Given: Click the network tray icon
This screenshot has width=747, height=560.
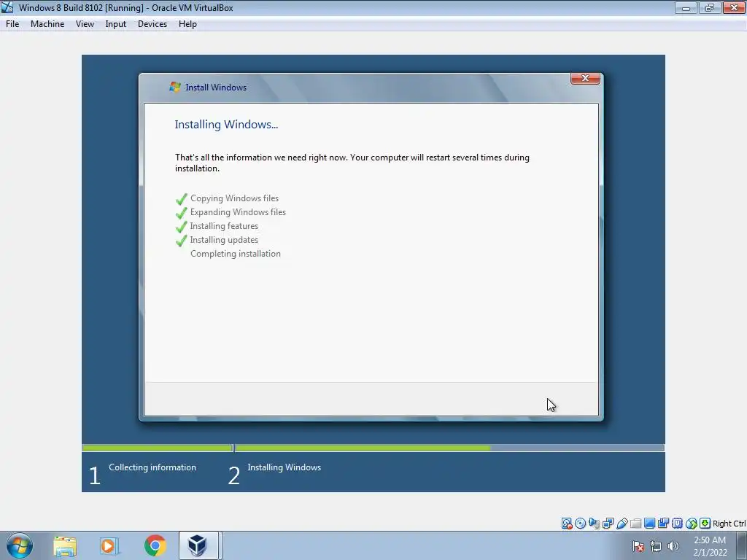Looking at the screenshot, I should [x=656, y=546].
